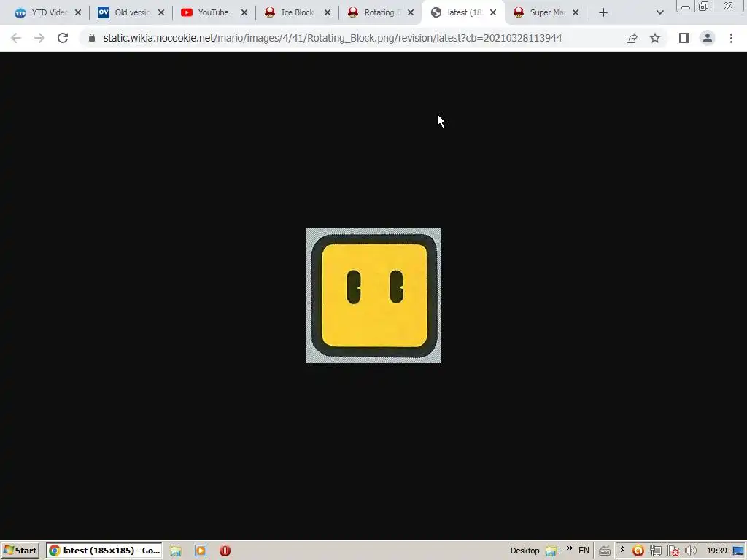Click the Rotating Block image
The height and width of the screenshot is (560, 747).
(373, 296)
